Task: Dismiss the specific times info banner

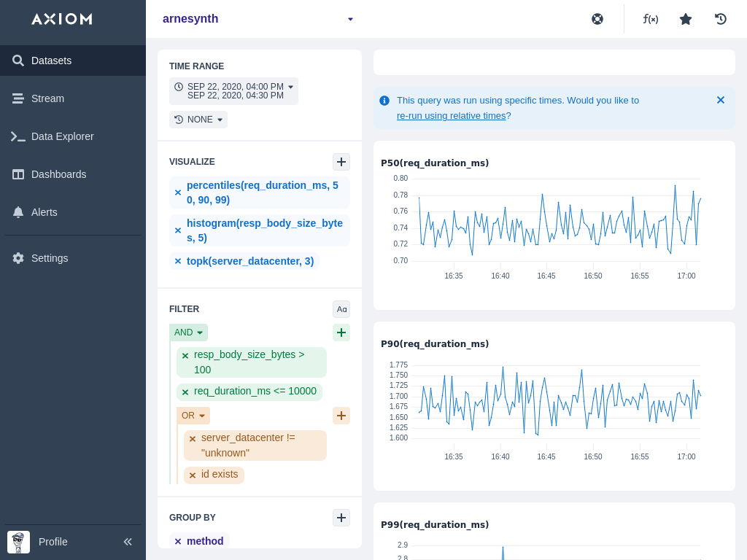Action: [x=721, y=100]
